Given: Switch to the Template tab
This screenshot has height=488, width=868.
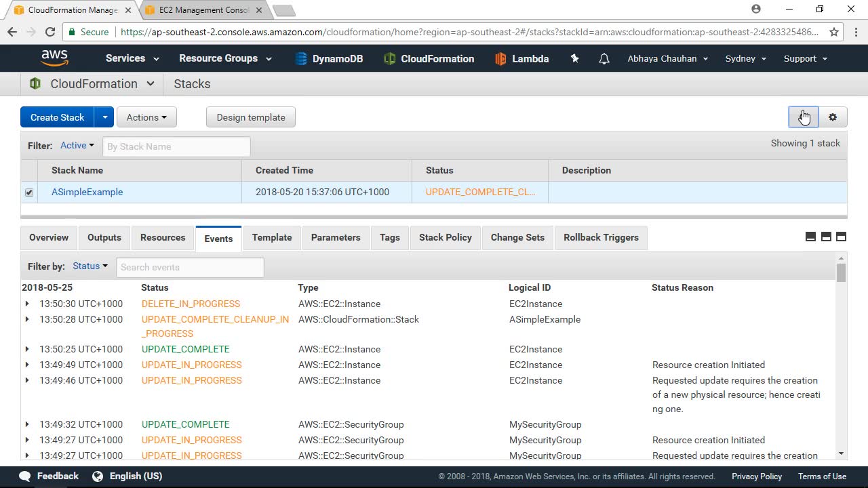Looking at the screenshot, I should (x=272, y=238).
